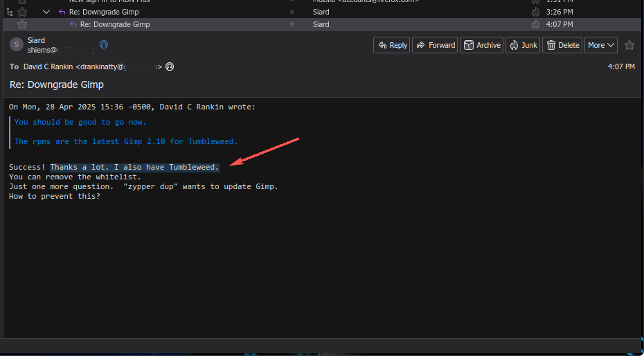Delete the current email
The image size is (644, 356).
pyautogui.click(x=562, y=45)
